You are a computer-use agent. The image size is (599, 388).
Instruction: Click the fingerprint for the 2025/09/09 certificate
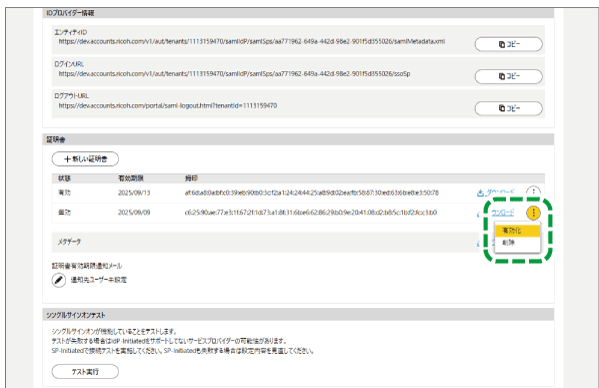point(311,212)
